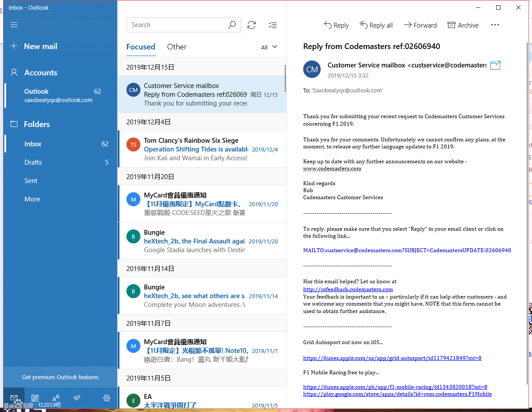Click Reply all in toolbar
The height and width of the screenshot is (412, 532).
[376, 25]
